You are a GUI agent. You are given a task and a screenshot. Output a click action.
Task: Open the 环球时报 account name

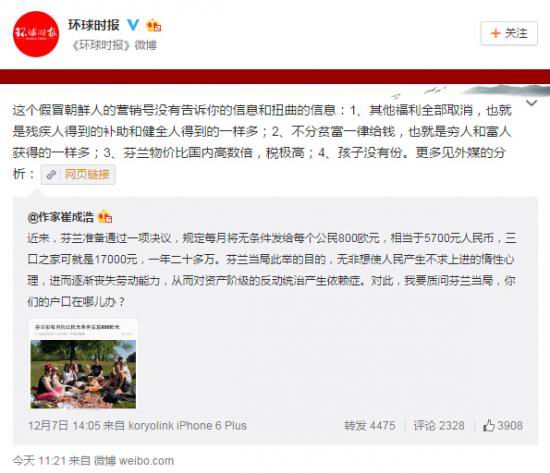(x=94, y=25)
